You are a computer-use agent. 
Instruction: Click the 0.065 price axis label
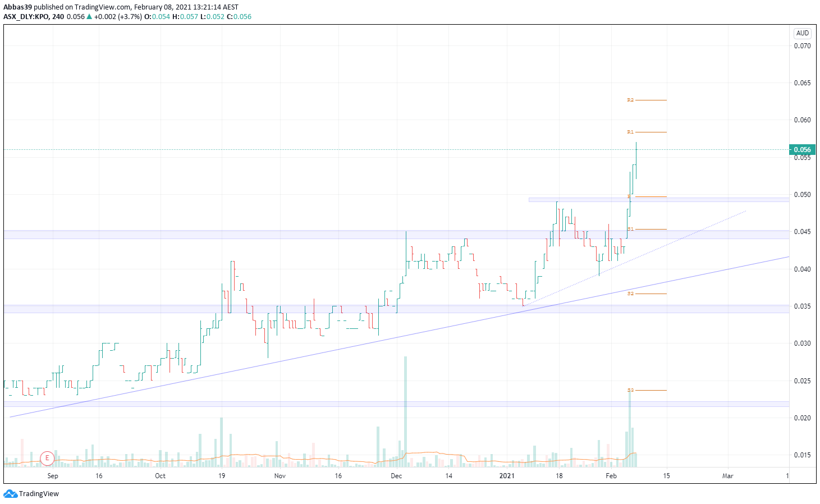click(802, 83)
